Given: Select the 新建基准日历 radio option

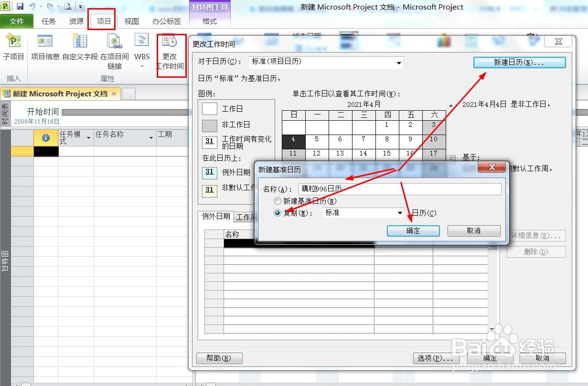Looking at the screenshot, I should pos(277,201).
